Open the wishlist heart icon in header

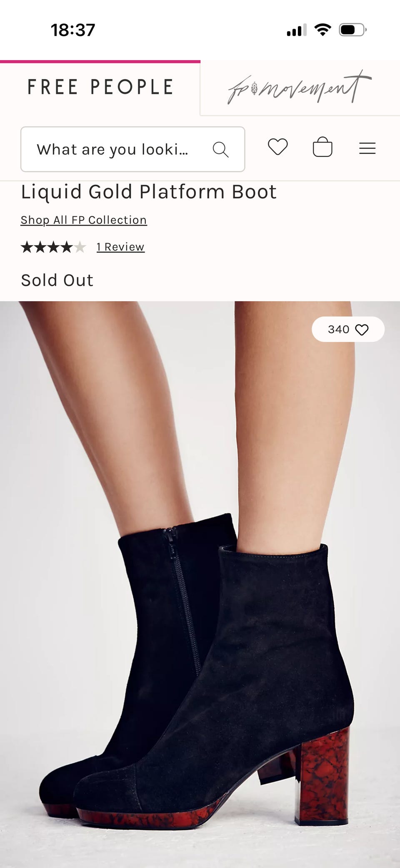278,147
